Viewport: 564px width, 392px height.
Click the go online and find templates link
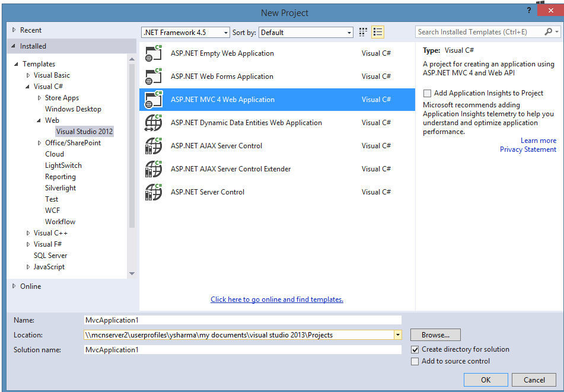(277, 299)
